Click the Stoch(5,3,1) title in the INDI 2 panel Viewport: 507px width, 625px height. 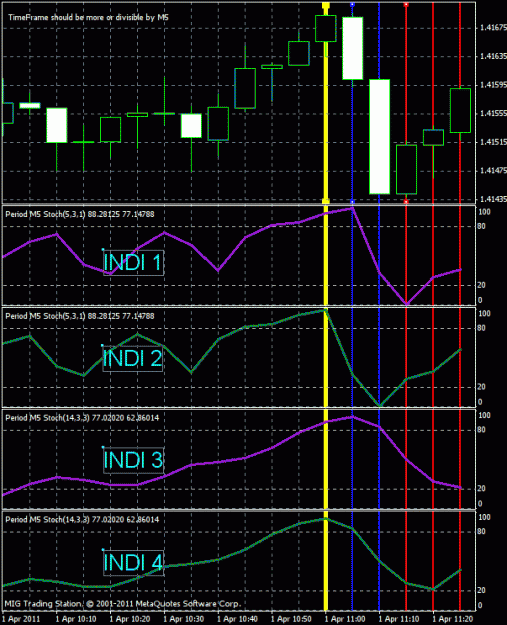coord(80,316)
